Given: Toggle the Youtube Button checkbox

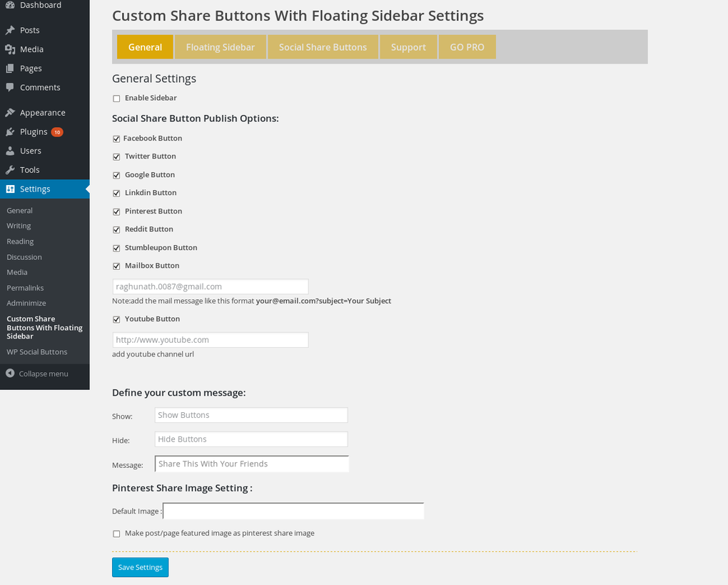Looking at the screenshot, I should [116, 320].
